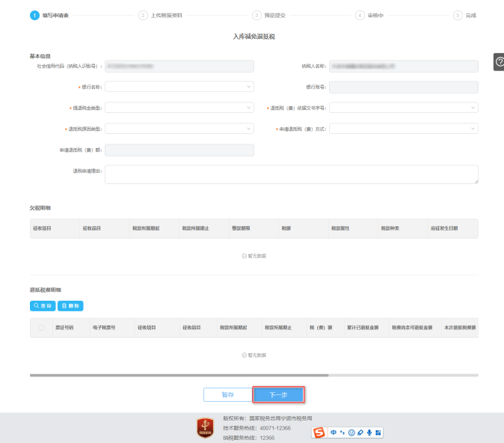504x443 pixels.
Task: Open the Sogou emoji smiley panel
Action: 351,433
